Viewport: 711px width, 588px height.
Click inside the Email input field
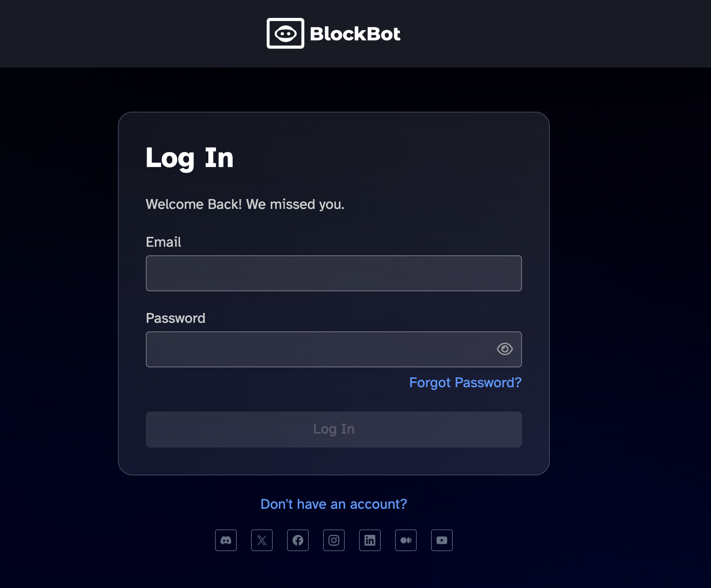tap(333, 273)
